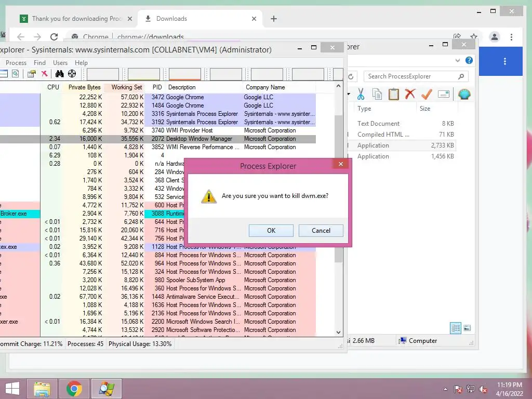
Task: Select the WMI Reverse Performance row
Action: pos(158,147)
